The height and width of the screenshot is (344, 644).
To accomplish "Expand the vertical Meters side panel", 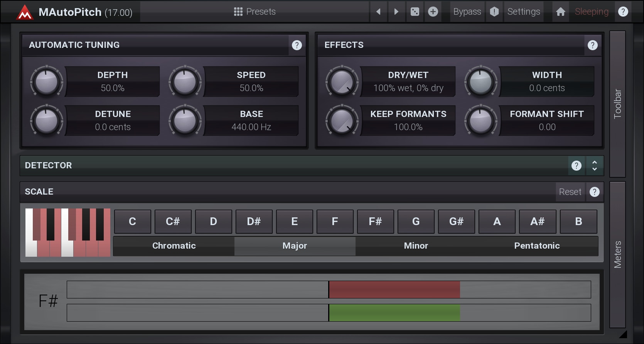I will 617,254.
